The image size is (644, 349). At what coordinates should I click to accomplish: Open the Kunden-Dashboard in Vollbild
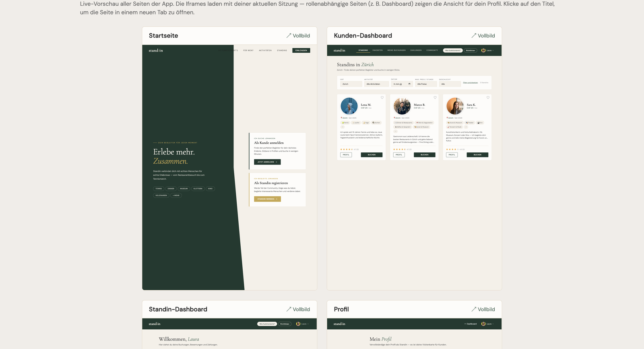[x=483, y=36]
